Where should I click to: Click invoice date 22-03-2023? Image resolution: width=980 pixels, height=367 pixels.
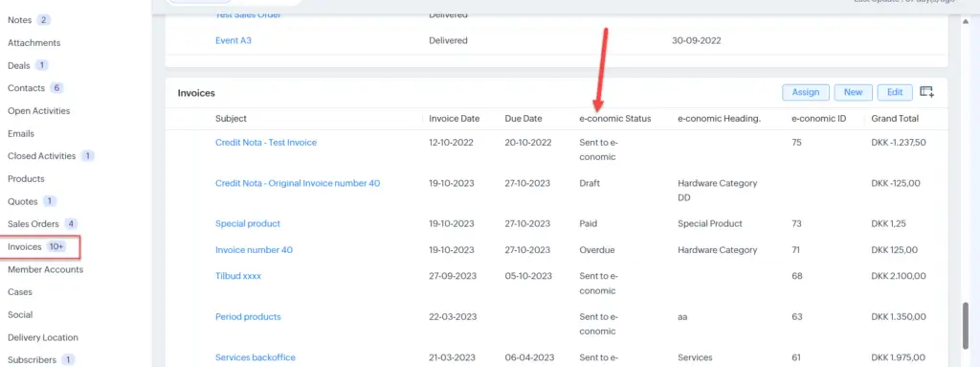click(452, 317)
